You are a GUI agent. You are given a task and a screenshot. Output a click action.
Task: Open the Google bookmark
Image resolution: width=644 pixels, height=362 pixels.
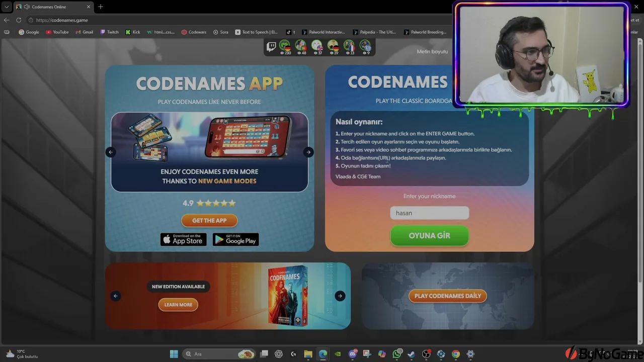pyautogui.click(x=29, y=32)
